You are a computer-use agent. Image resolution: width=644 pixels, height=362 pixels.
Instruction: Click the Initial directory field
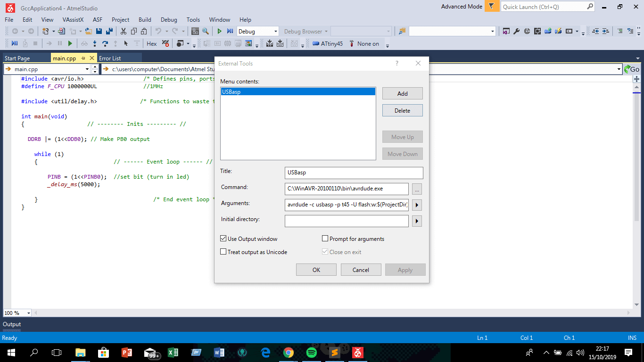click(347, 221)
